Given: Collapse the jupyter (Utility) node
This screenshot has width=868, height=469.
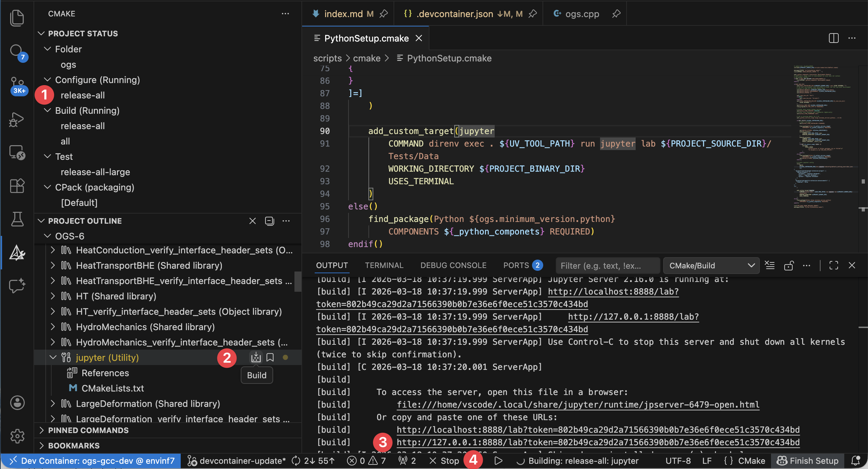Looking at the screenshot, I should 53,357.
